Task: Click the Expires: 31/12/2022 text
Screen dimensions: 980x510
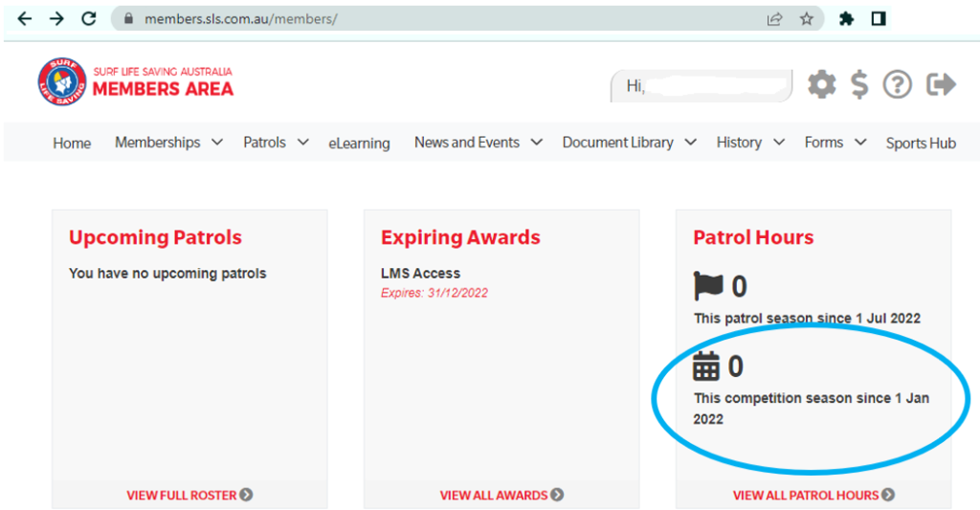Action: [x=434, y=293]
